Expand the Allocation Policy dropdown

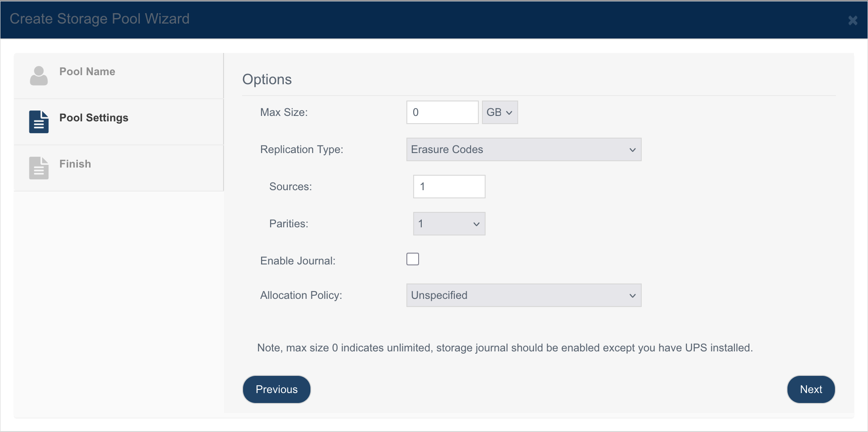tap(524, 295)
